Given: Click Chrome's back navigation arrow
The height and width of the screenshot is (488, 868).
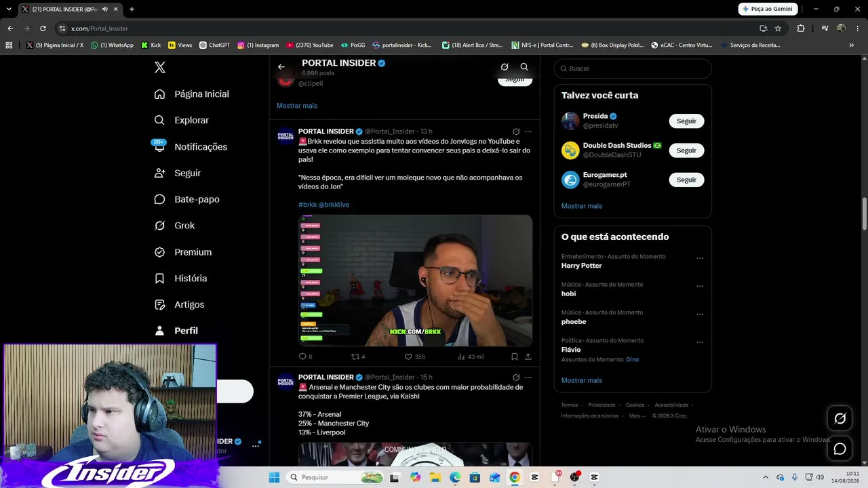Looking at the screenshot, I should tap(10, 28).
